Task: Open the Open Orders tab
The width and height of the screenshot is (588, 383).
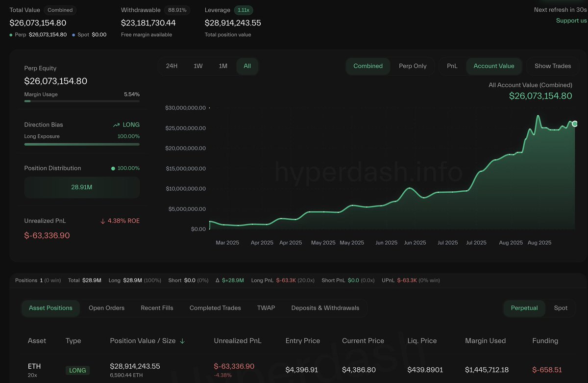Action: (106, 308)
